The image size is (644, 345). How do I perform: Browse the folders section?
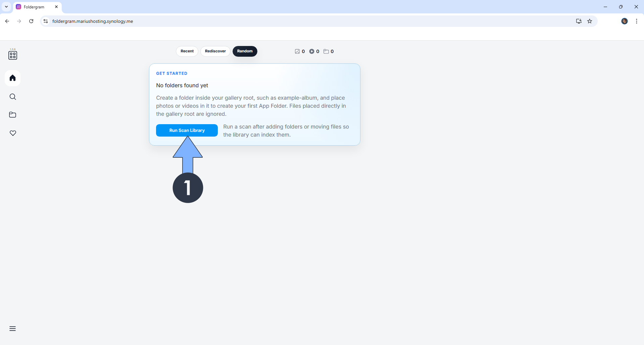coord(12,115)
